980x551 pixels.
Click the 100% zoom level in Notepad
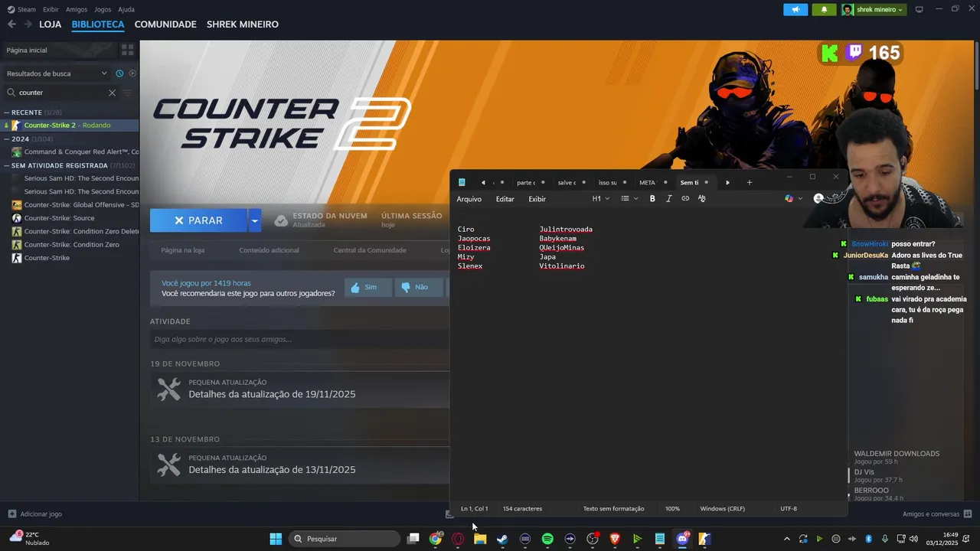click(x=672, y=509)
